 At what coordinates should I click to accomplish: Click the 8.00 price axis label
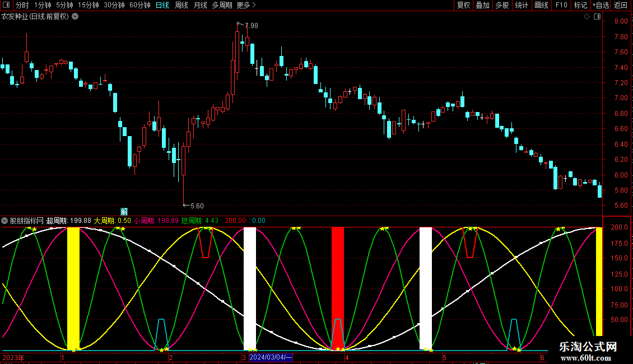pos(621,21)
